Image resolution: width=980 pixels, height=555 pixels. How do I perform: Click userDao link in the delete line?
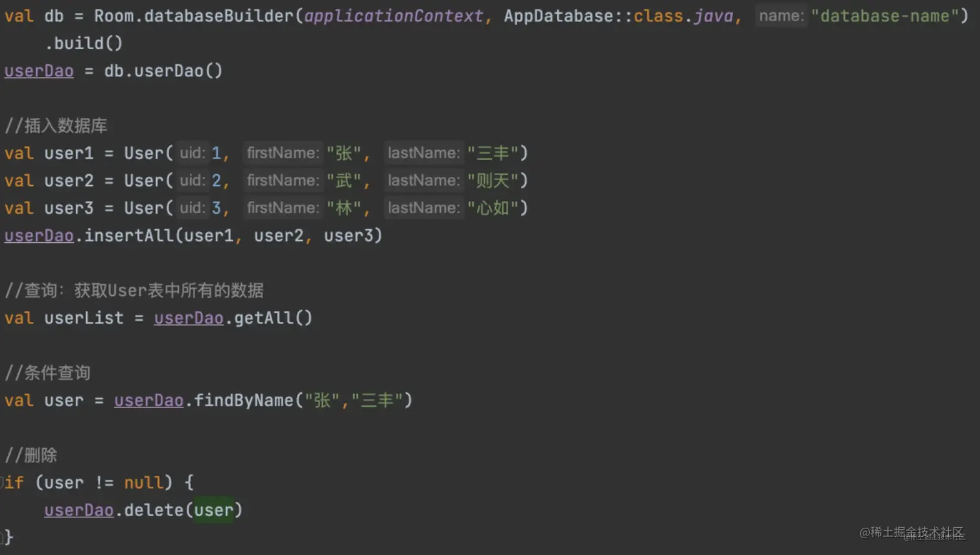(x=79, y=510)
